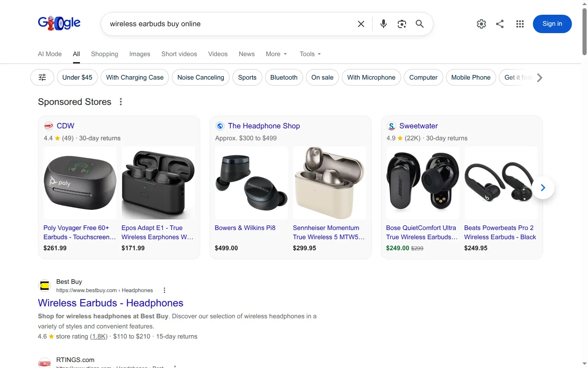
Task: Toggle the On sale filter chip
Action: pyautogui.click(x=322, y=77)
